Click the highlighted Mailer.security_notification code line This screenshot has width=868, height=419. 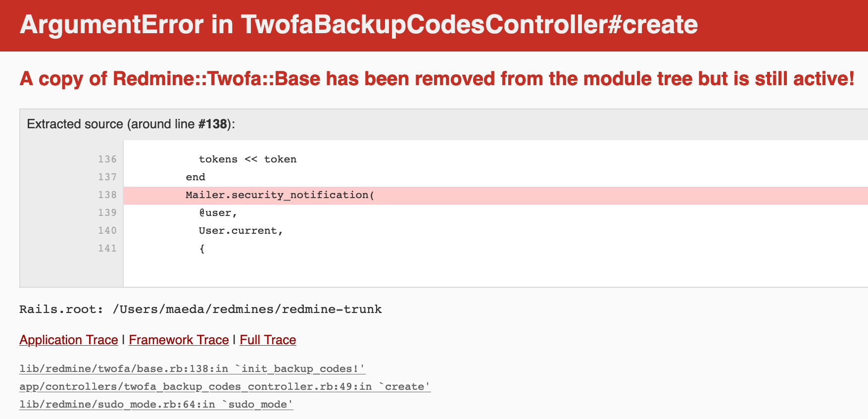point(495,195)
